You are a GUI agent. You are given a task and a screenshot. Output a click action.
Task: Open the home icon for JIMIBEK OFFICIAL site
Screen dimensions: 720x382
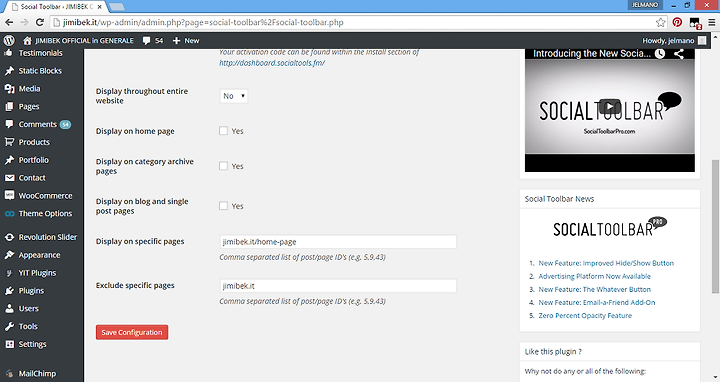(x=28, y=40)
